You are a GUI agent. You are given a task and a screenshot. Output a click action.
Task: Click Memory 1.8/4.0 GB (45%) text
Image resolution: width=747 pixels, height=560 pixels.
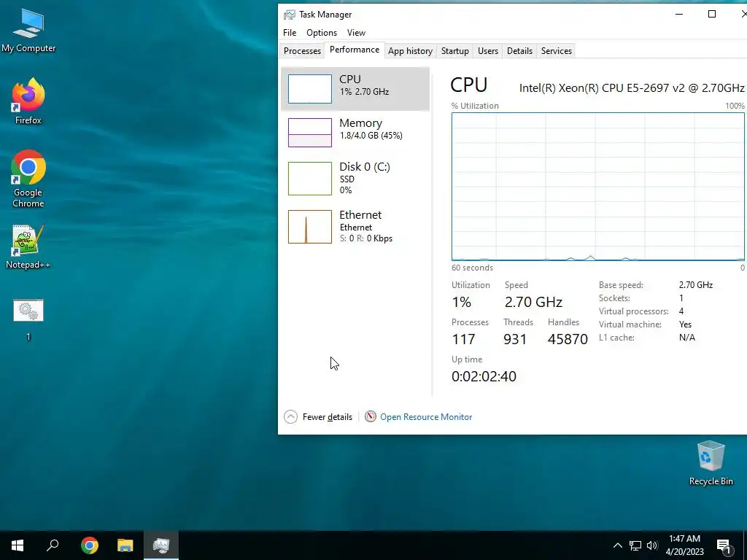click(x=371, y=136)
